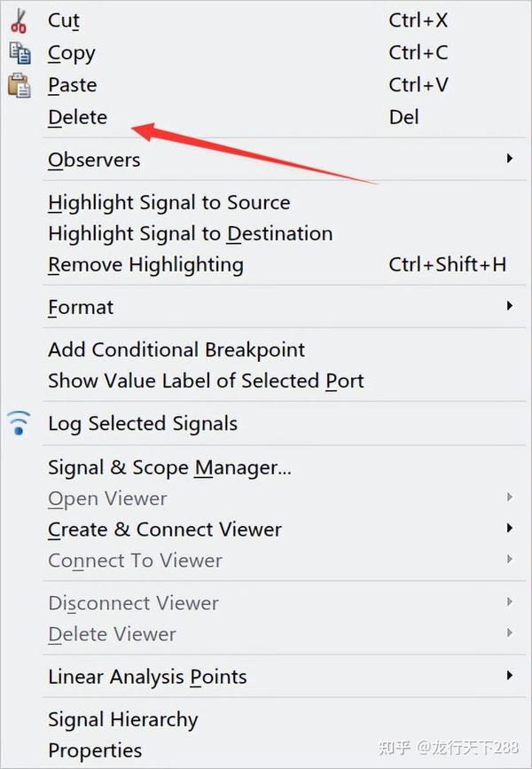Image resolution: width=532 pixels, height=769 pixels.
Task: Open Signal & Scope Manager
Action: 169,467
